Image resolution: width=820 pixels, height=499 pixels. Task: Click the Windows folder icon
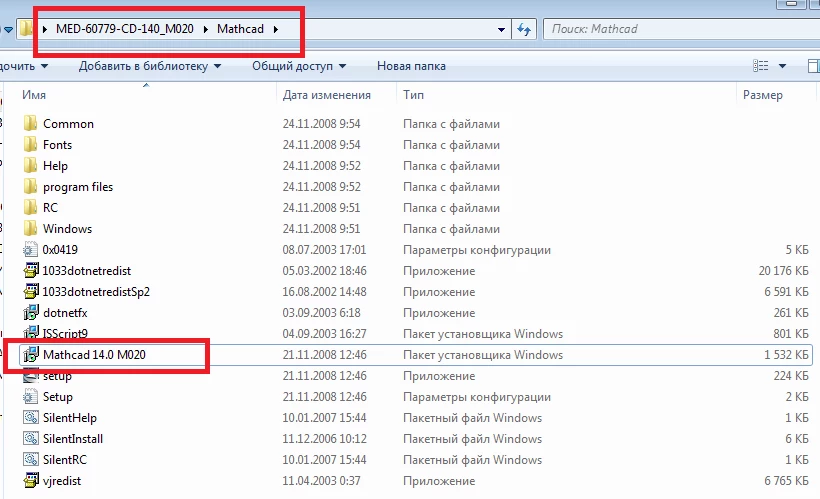30,228
